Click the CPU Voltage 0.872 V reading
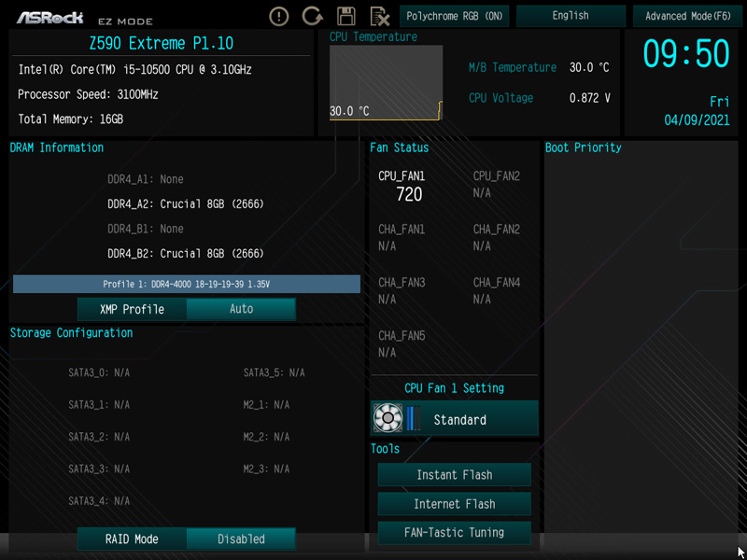 540,98
